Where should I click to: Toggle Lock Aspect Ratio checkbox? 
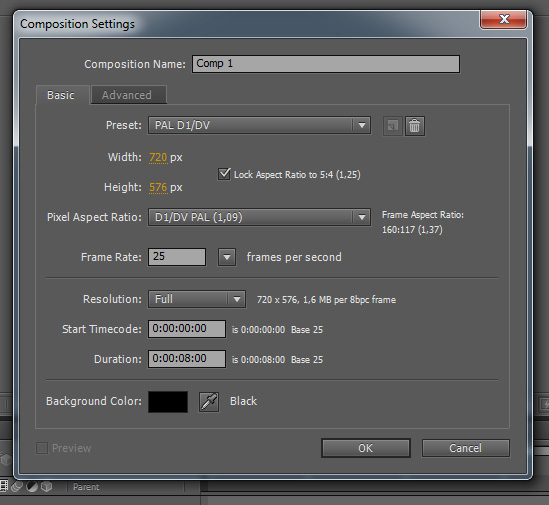(x=224, y=174)
